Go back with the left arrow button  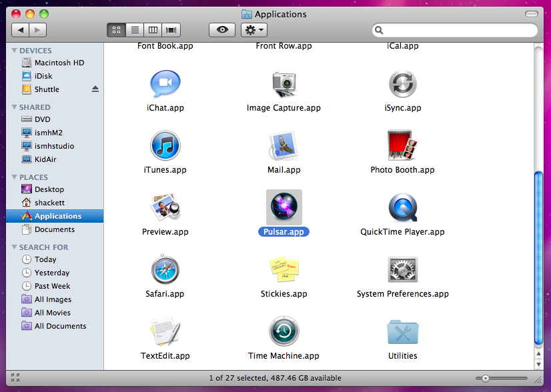(21, 30)
